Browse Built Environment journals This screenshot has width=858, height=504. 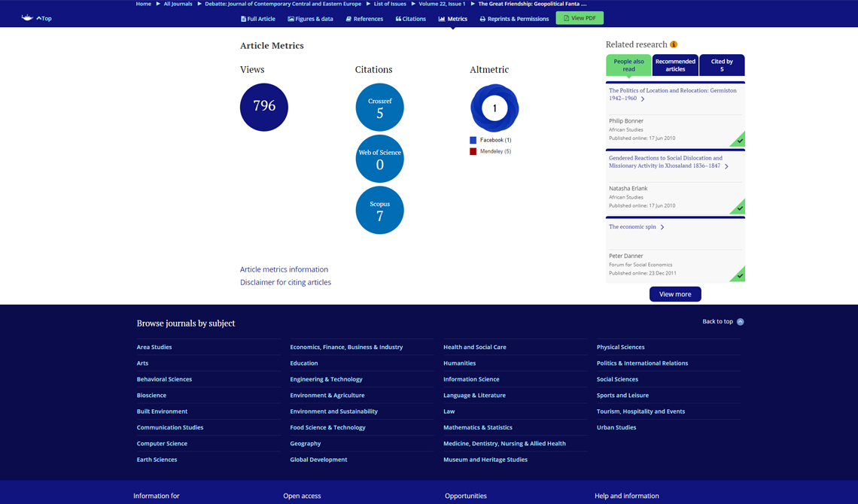pos(162,411)
